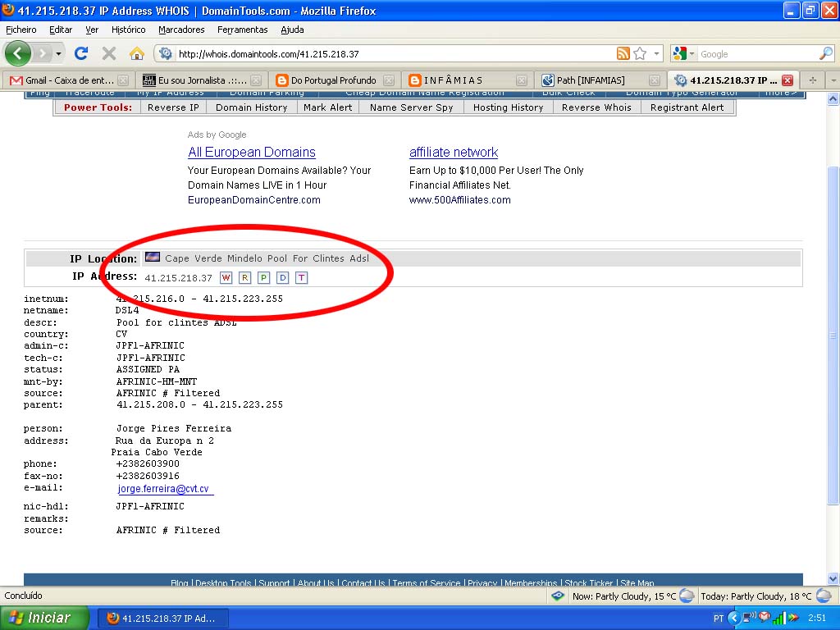The width and height of the screenshot is (840, 630).
Task: Open the affiliate network ad link
Action: coord(454,152)
